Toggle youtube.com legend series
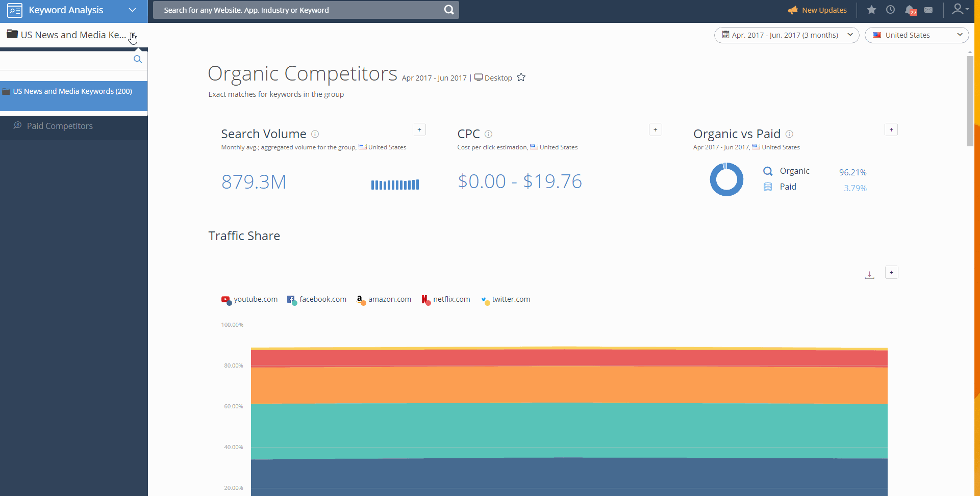This screenshot has width=980, height=496. point(249,300)
